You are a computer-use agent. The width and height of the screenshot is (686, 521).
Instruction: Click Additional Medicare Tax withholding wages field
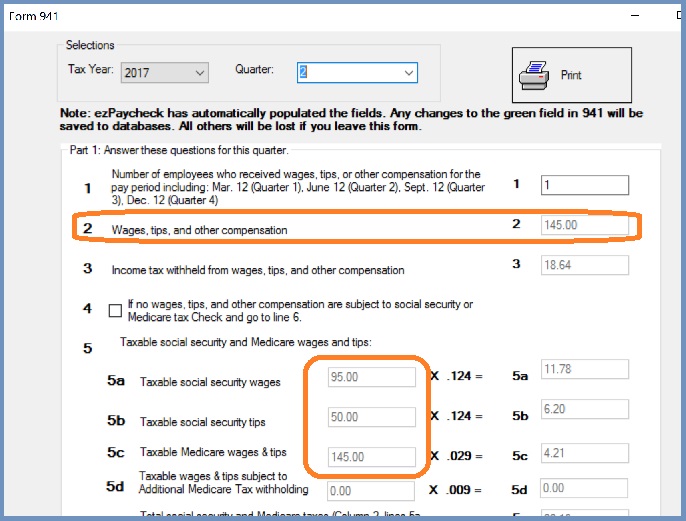pos(371,491)
